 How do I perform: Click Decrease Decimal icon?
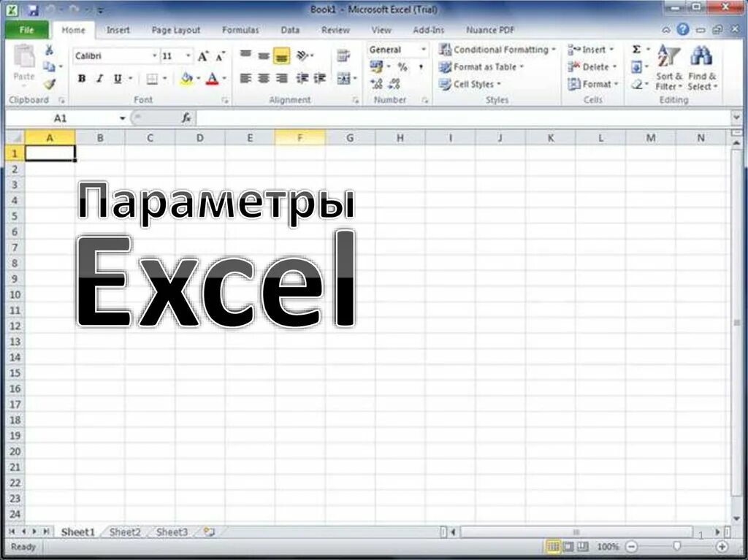point(394,84)
